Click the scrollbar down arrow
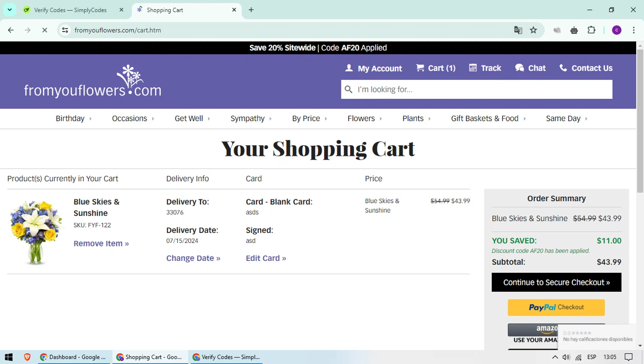This screenshot has width=644, height=364. coord(640,346)
